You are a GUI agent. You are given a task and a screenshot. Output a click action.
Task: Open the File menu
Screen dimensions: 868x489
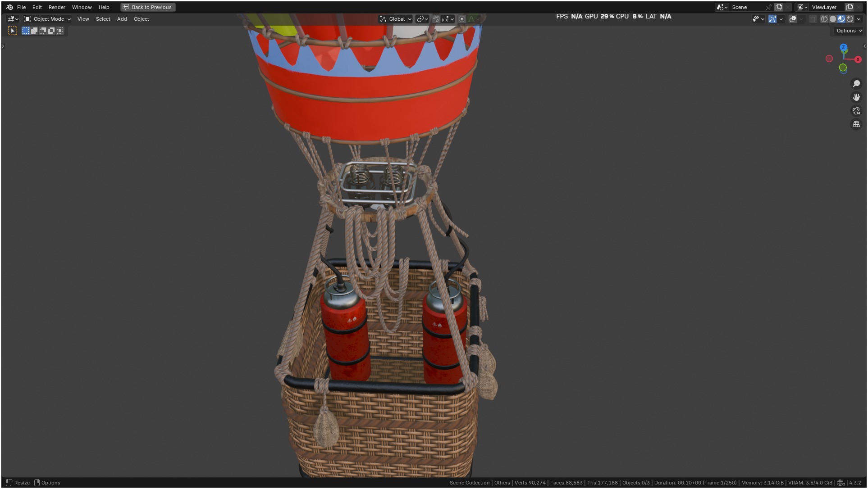(21, 7)
